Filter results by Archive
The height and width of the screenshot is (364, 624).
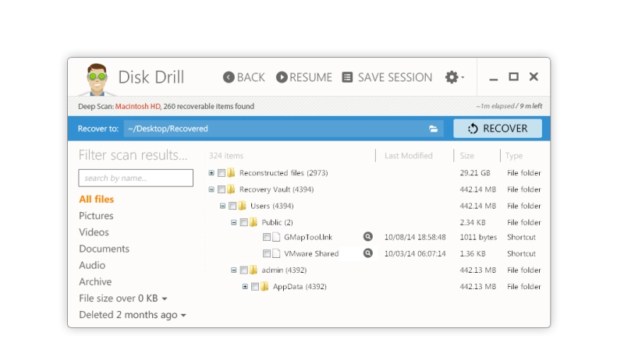click(95, 281)
